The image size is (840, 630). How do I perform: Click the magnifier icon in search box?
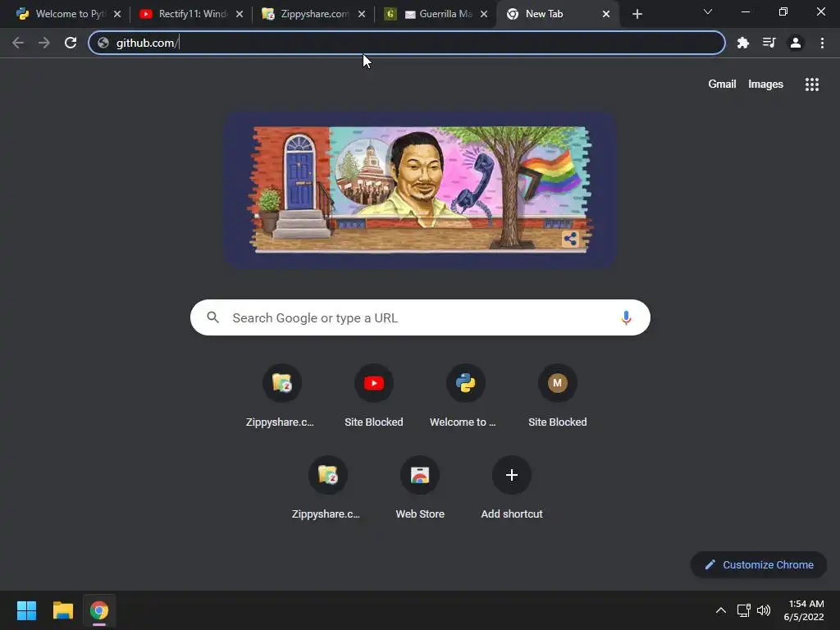tap(213, 317)
